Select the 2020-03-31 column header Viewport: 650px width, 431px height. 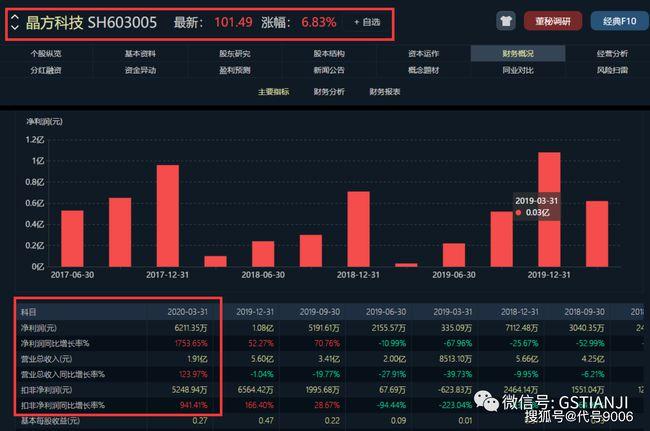point(187,312)
